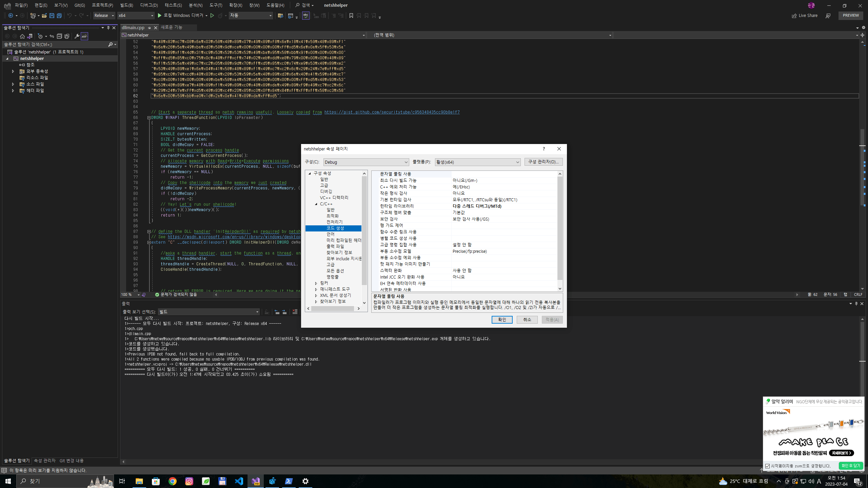Open the gist.github.com link in code
868x488 pixels.
[392, 112]
